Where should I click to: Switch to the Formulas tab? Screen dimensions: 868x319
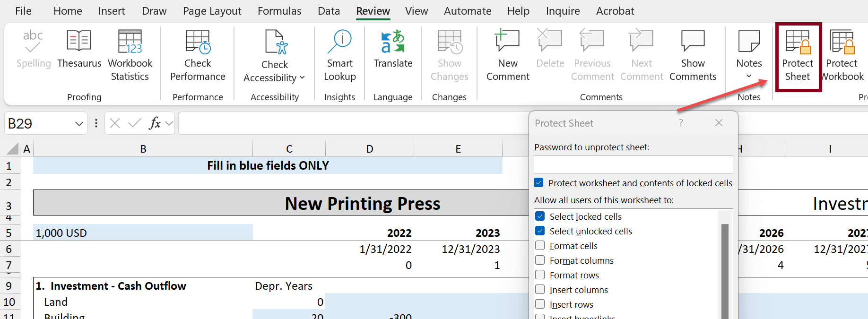point(279,11)
